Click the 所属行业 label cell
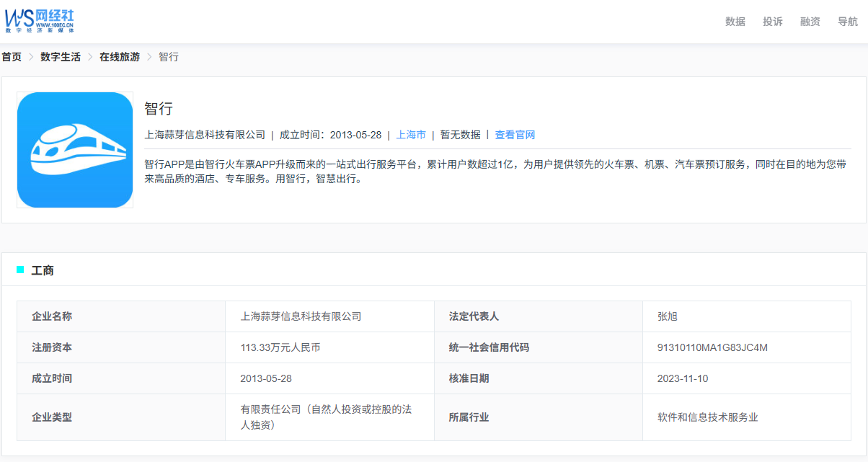Image resolution: width=868 pixels, height=462 pixels. tap(539, 417)
